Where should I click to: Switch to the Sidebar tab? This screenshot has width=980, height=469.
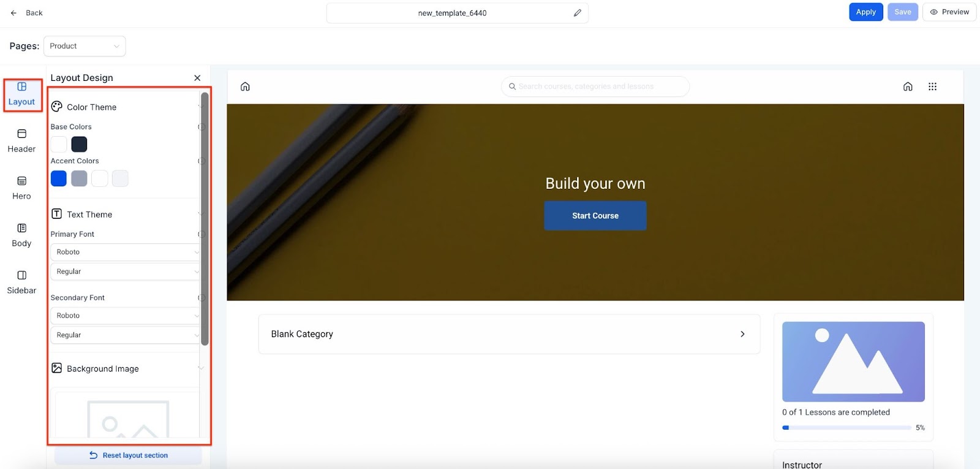click(x=21, y=283)
